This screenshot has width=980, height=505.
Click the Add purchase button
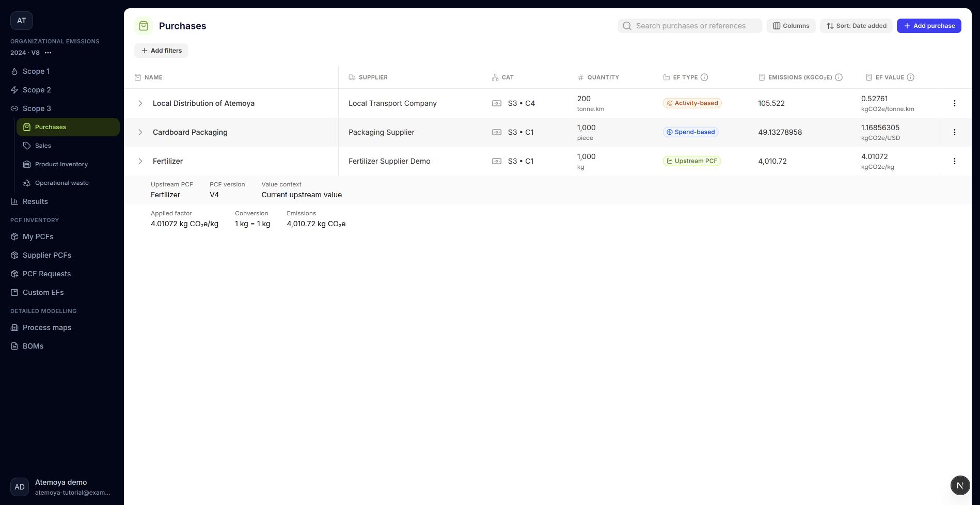click(929, 26)
